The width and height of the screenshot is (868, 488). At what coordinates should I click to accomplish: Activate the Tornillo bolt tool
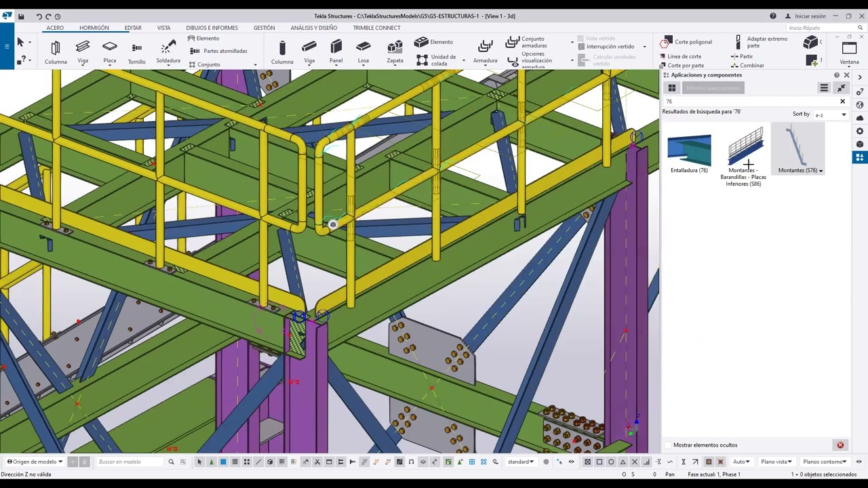136,52
